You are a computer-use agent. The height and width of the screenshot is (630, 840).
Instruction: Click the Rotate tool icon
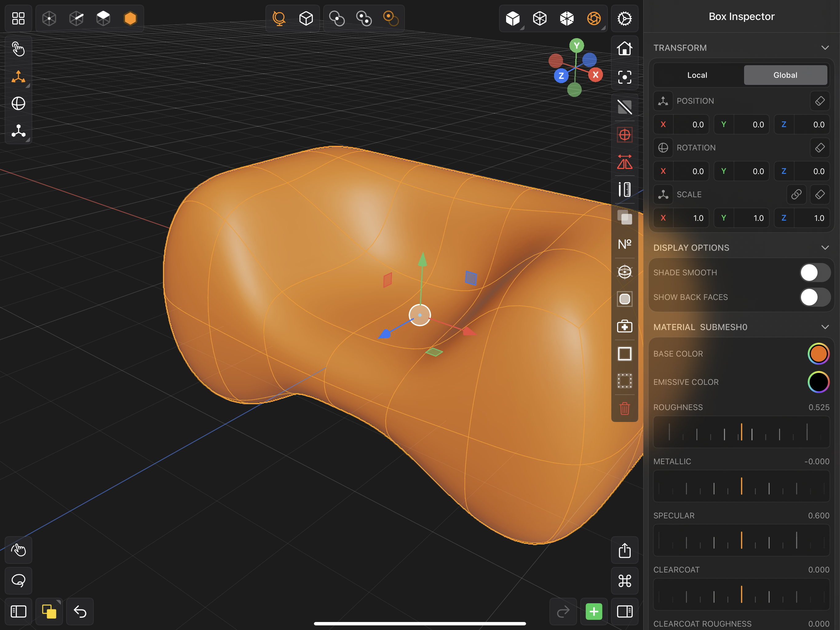[x=18, y=104]
